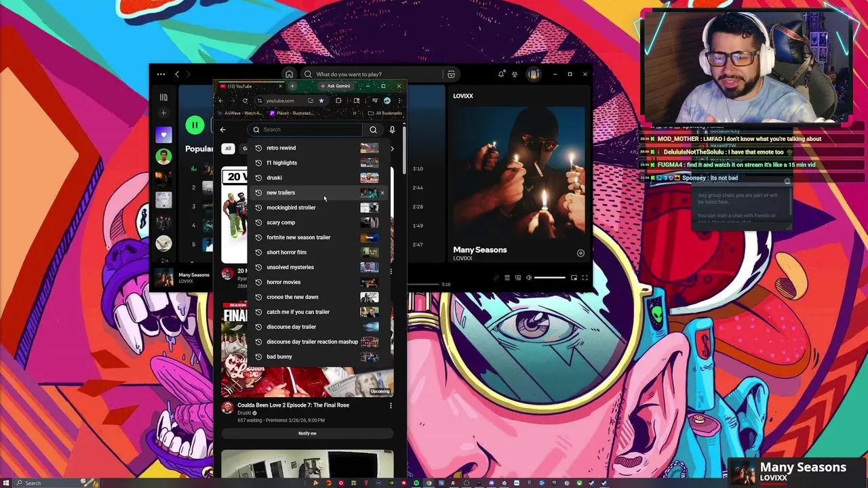Open Spotify Browse icon beside search

pyautogui.click(x=451, y=74)
